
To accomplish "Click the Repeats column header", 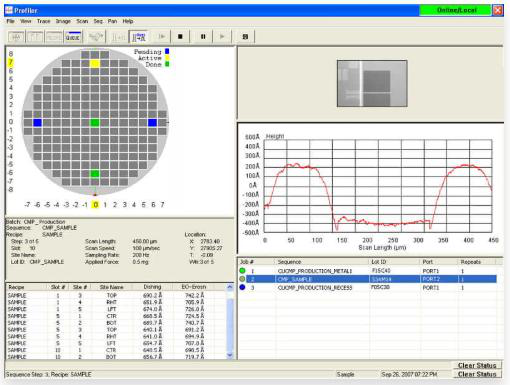I will 477,262.
